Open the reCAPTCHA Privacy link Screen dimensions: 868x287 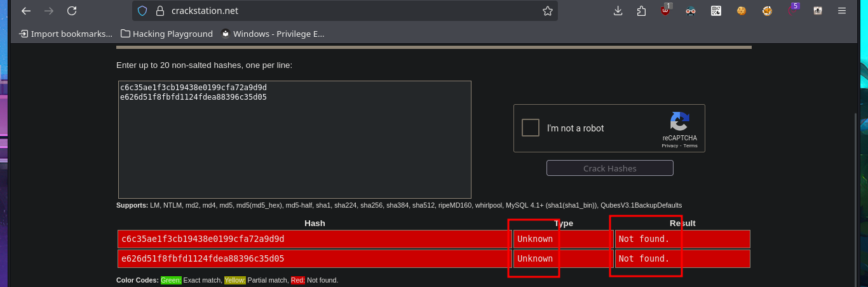coord(670,146)
